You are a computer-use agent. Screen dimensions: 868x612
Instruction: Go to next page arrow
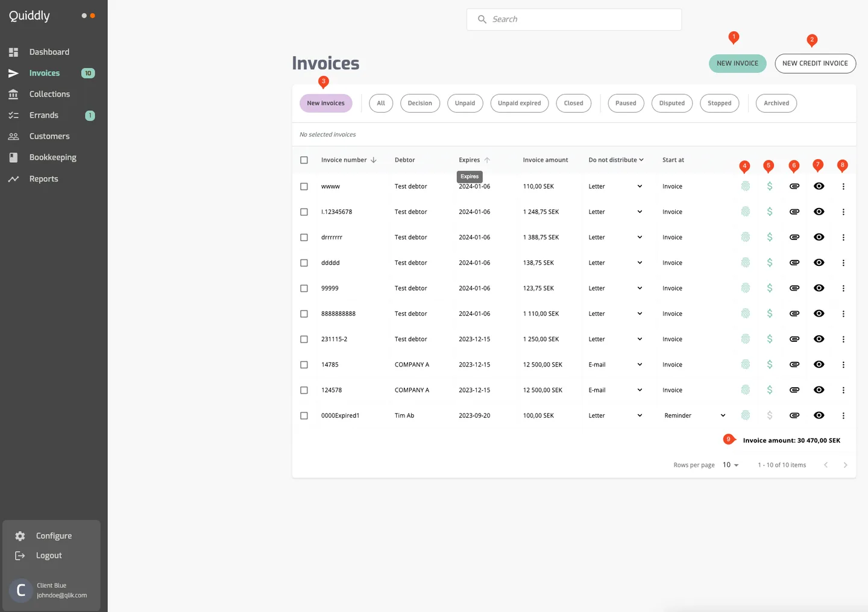845,465
